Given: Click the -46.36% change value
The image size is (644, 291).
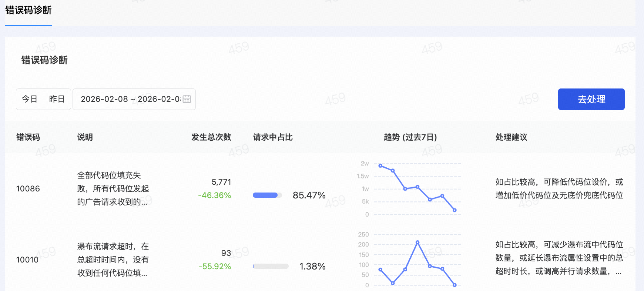Looking at the screenshot, I should pyautogui.click(x=214, y=195).
